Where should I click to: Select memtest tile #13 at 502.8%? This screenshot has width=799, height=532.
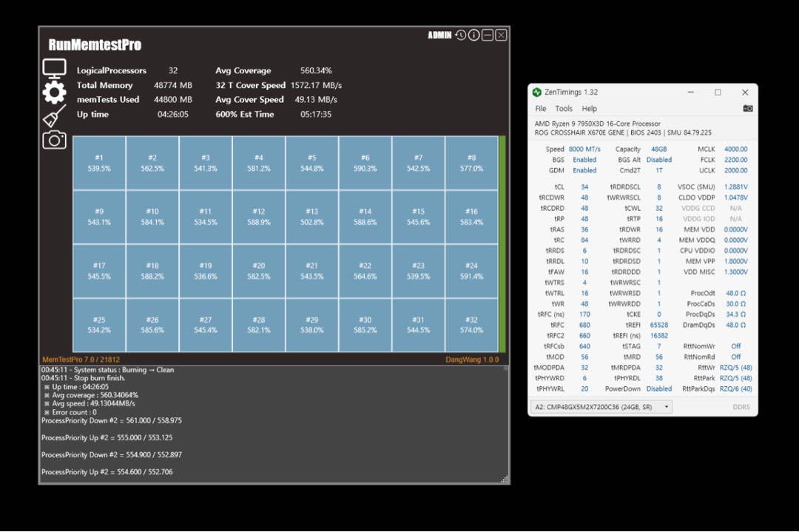tap(312, 217)
